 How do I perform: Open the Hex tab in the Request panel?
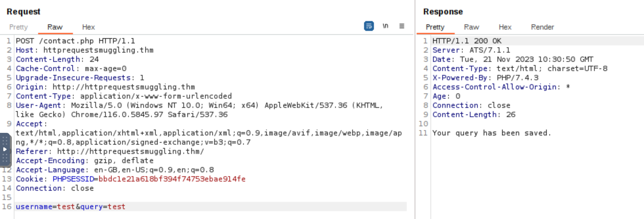(88, 27)
